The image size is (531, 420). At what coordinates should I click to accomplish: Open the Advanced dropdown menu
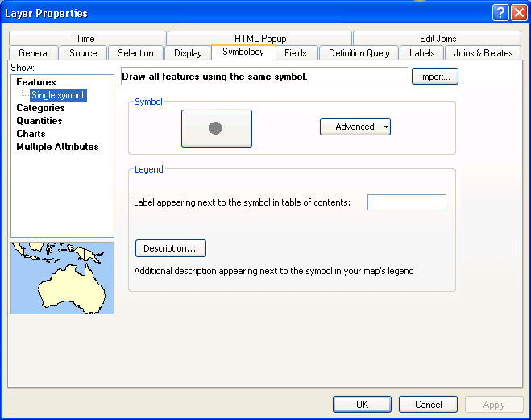(355, 127)
